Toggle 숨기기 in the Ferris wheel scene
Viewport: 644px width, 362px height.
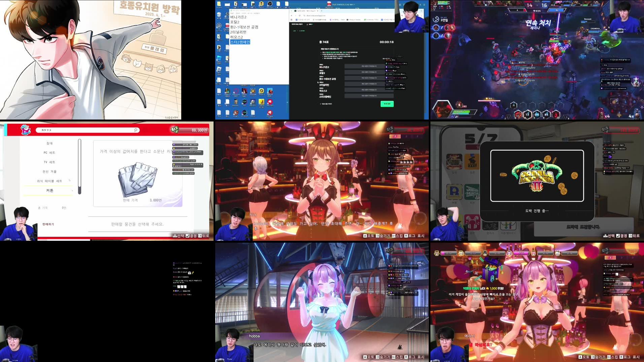tap(382, 357)
